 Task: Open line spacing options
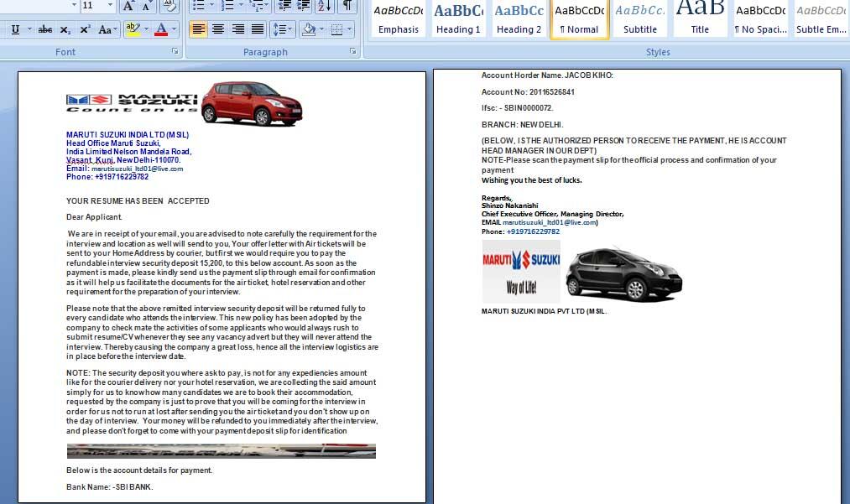tap(283, 29)
